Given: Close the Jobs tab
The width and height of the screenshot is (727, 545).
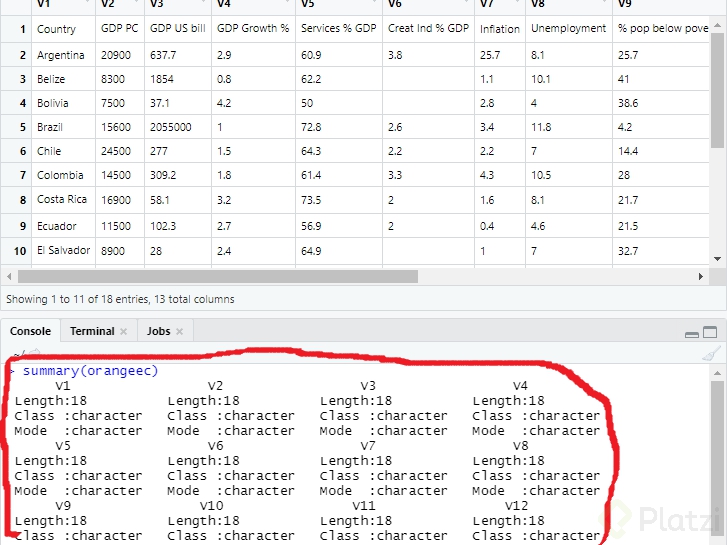Looking at the screenshot, I should (x=179, y=332).
